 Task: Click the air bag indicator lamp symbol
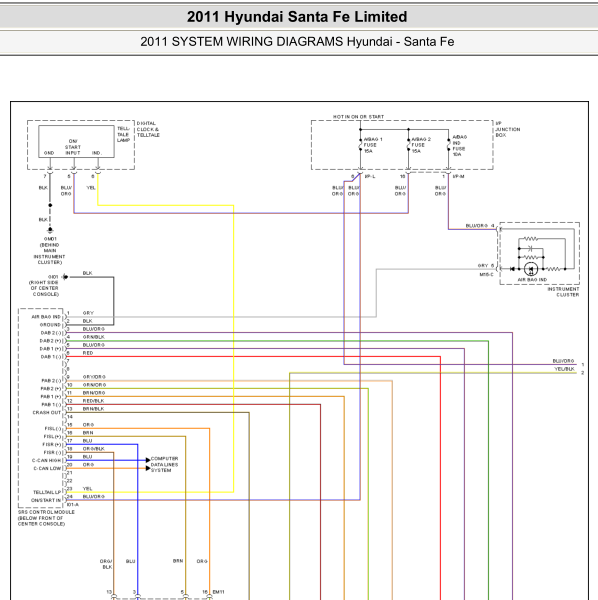(531, 269)
